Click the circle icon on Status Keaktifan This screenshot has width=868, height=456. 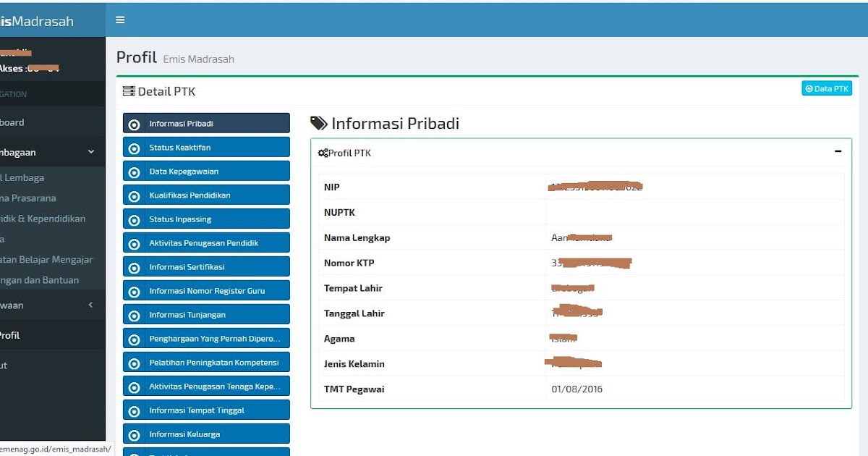(134, 148)
